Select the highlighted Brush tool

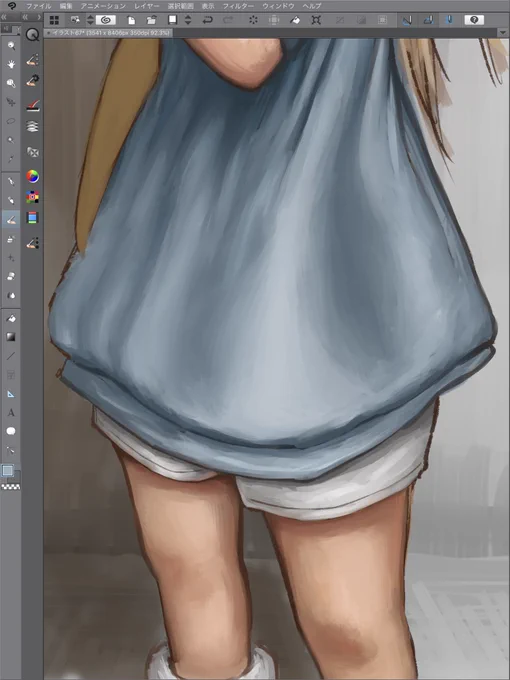(11, 219)
